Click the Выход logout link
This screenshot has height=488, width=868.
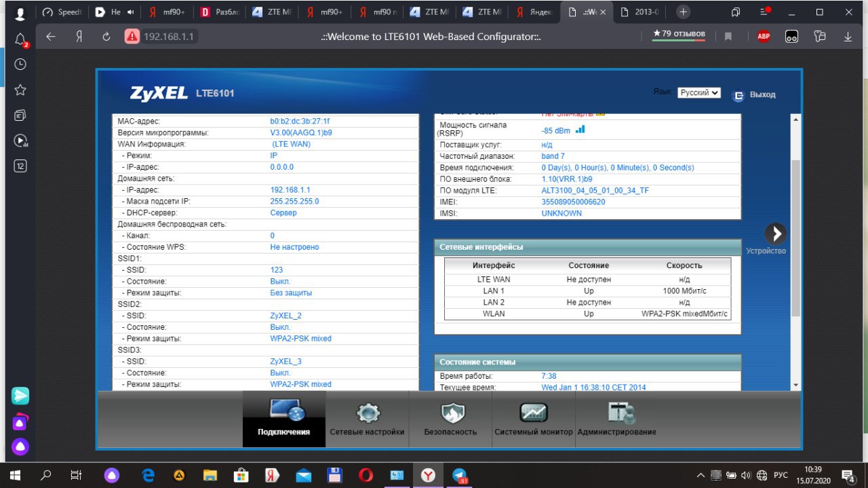click(x=762, y=95)
